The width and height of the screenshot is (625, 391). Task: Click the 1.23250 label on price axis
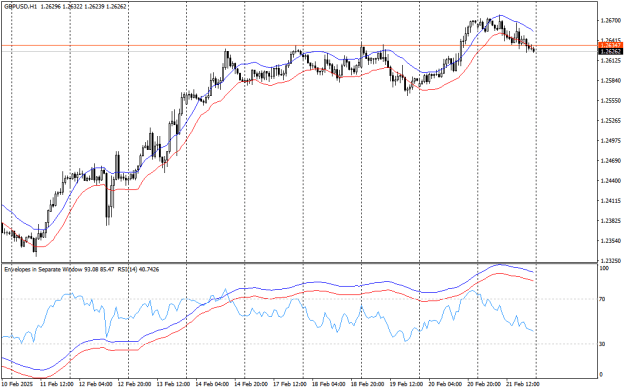tap(610, 261)
